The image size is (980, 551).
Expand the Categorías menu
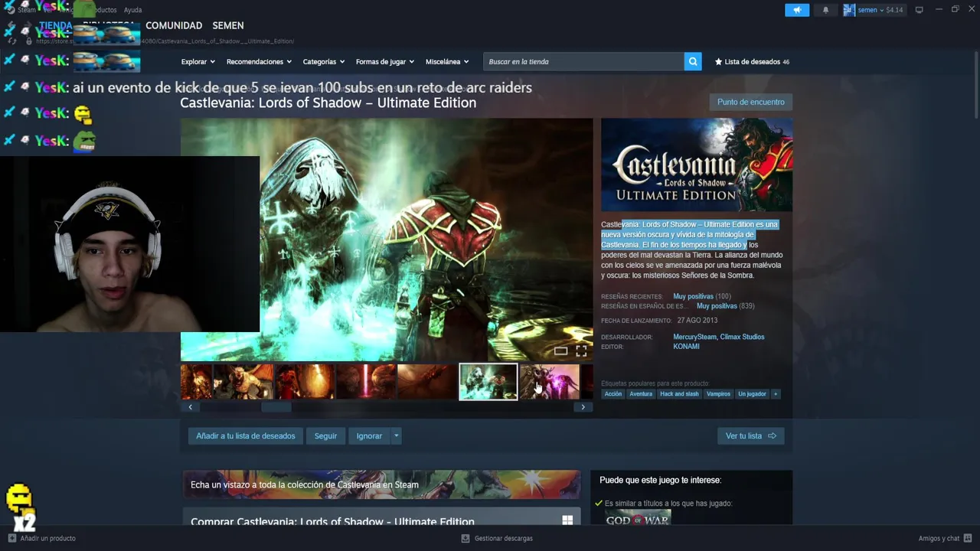pos(323,61)
